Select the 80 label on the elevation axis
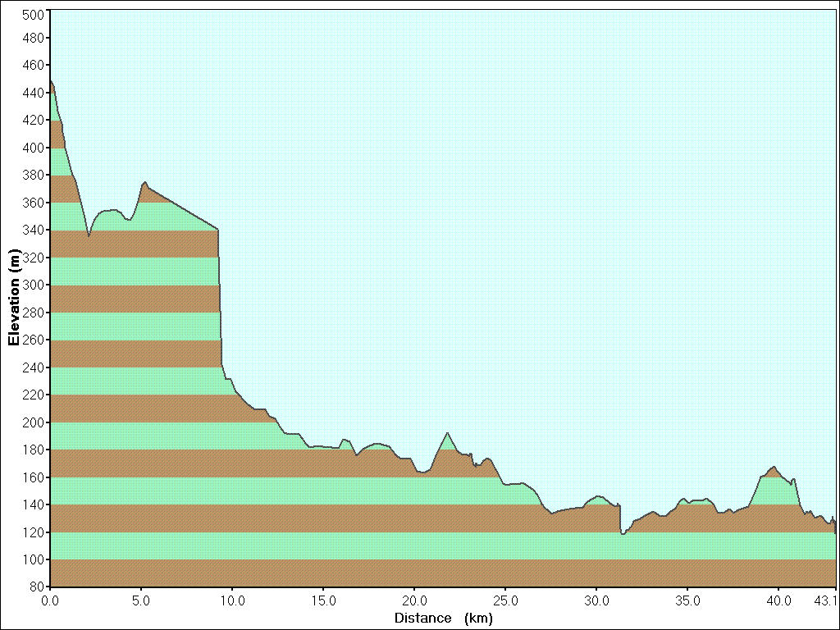The image size is (840, 630). tap(38, 587)
